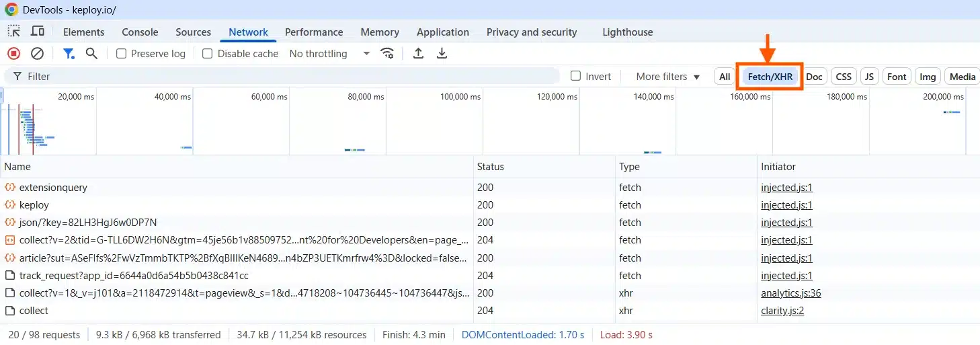Open the No throttling dropdown

coord(329,54)
